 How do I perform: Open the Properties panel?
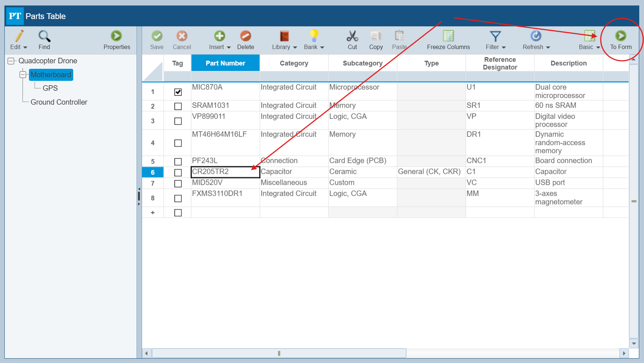click(116, 40)
